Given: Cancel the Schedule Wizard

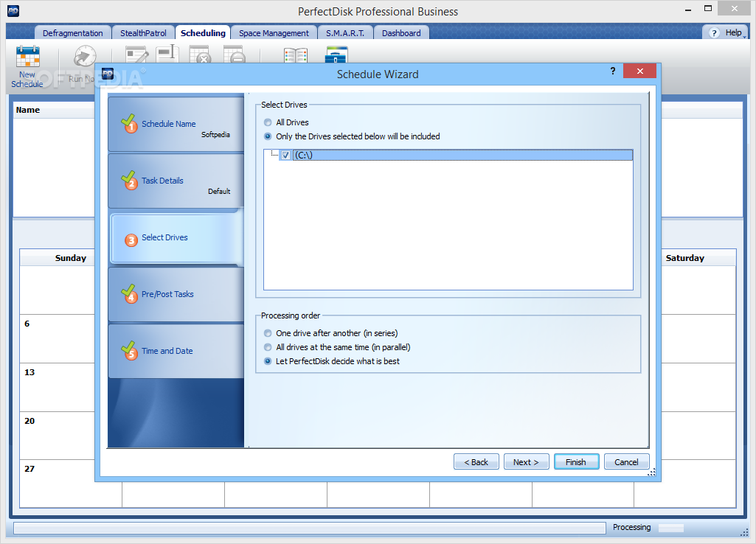Looking at the screenshot, I should point(626,462).
